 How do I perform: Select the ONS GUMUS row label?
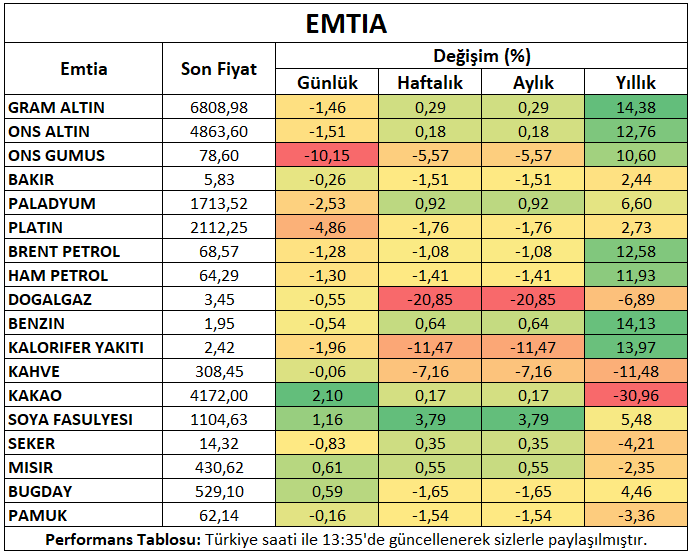(56, 155)
